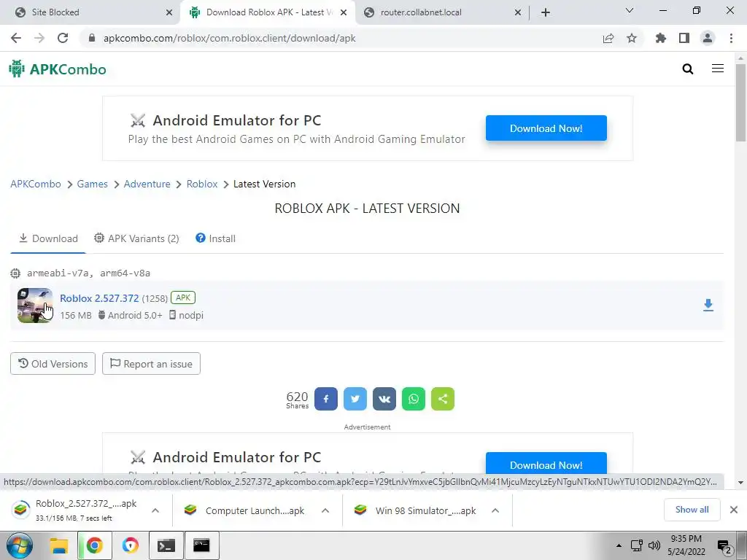Click the green generic share icon
Screen dimensions: 747x560
443,399
